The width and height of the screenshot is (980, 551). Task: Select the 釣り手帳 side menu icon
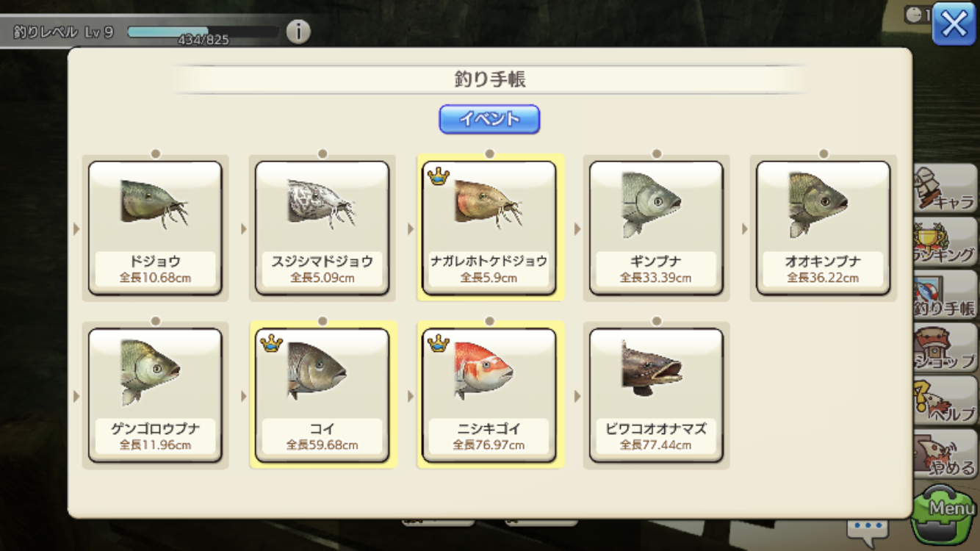coord(946,295)
